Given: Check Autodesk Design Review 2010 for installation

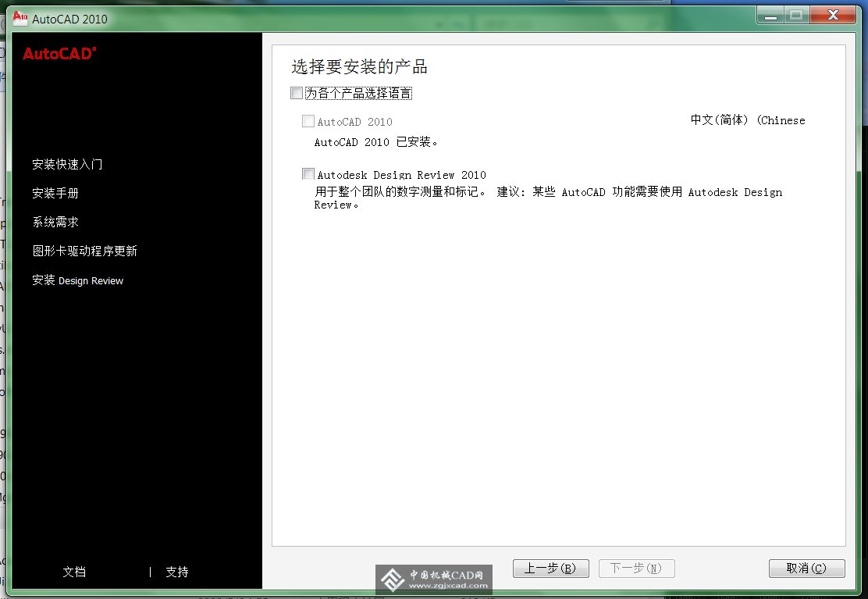Looking at the screenshot, I should (308, 174).
